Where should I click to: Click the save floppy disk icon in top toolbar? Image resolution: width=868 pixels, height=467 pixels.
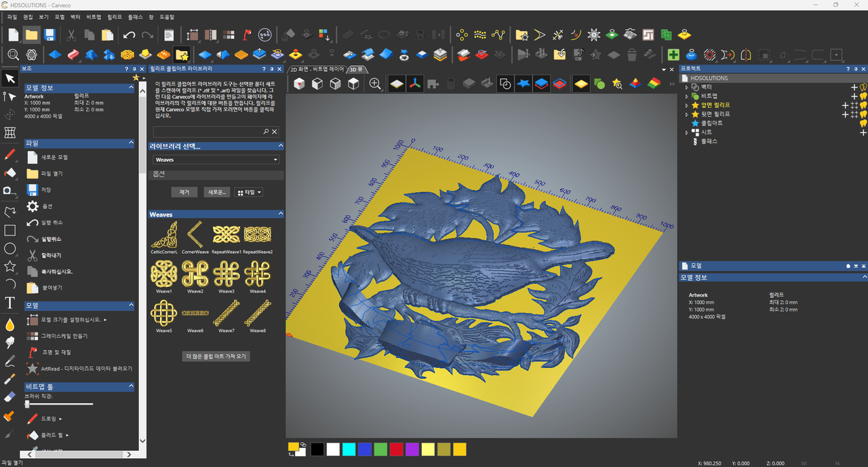click(x=49, y=35)
